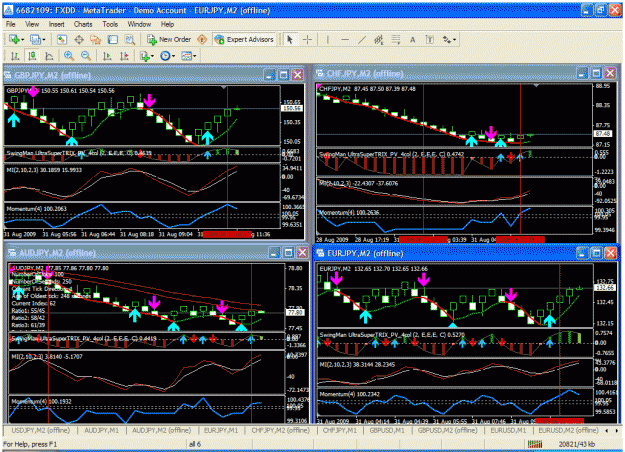The image size is (625, 452).
Task: Click the MetaTrader application title icon
Action: tap(9, 10)
